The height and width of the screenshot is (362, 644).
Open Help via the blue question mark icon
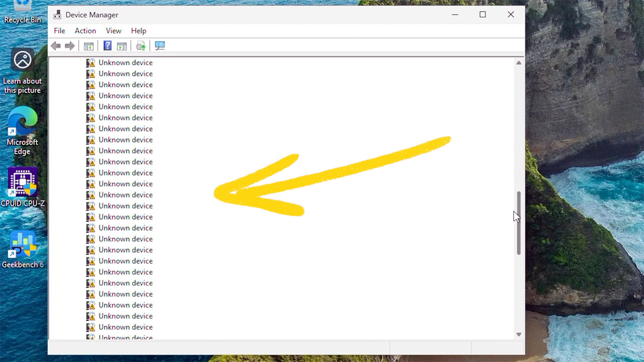[107, 46]
